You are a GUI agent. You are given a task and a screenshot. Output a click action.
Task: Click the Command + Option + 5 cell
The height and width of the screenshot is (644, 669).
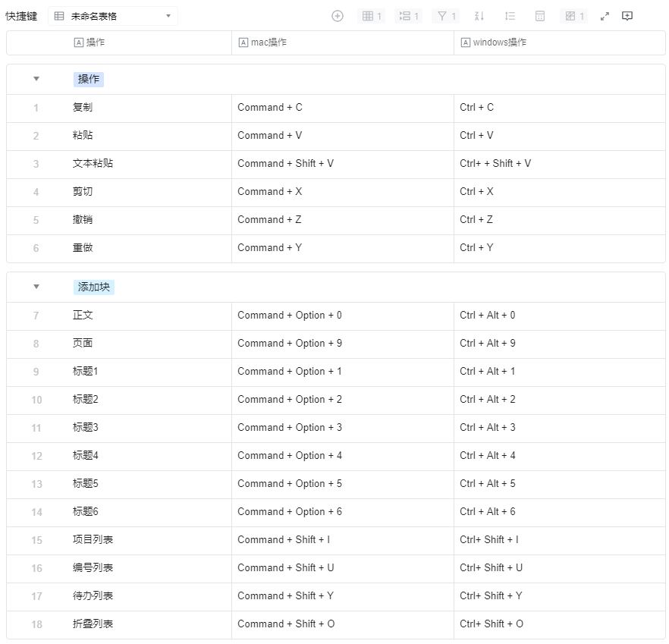[x=343, y=485]
